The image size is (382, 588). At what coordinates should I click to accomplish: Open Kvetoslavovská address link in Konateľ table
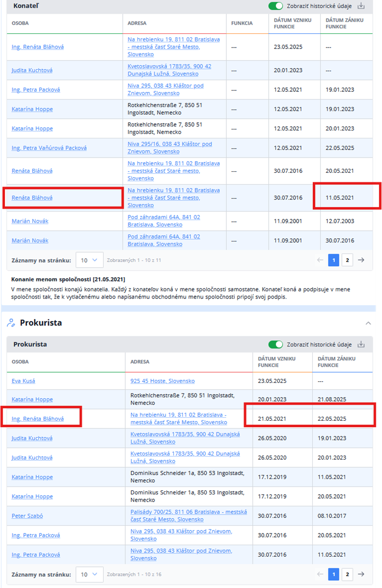pos(169,70)
